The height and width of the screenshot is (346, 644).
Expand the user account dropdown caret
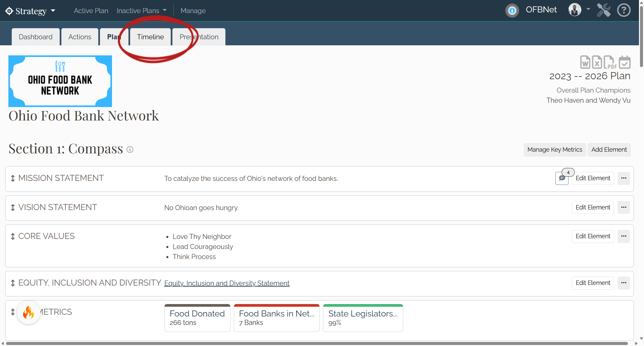pos(588,9)
